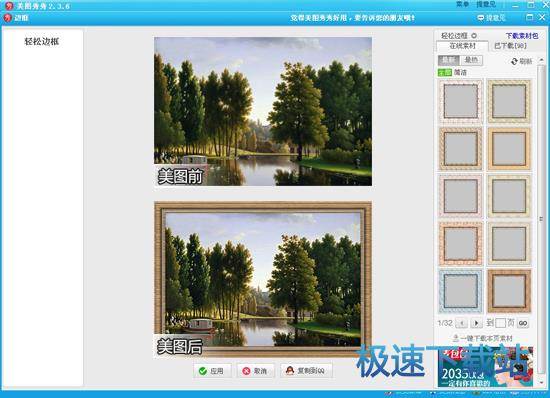Choose the left pink frame in third row

pos(461,196)
